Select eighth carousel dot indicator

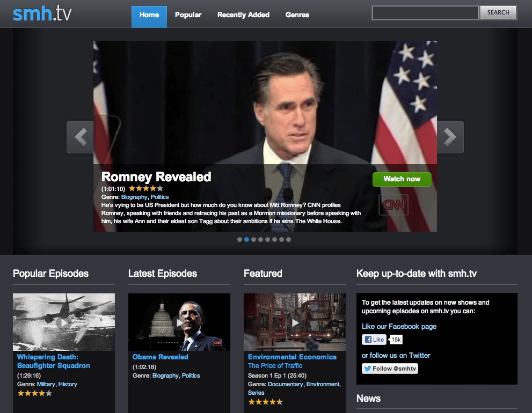[288, 239]
